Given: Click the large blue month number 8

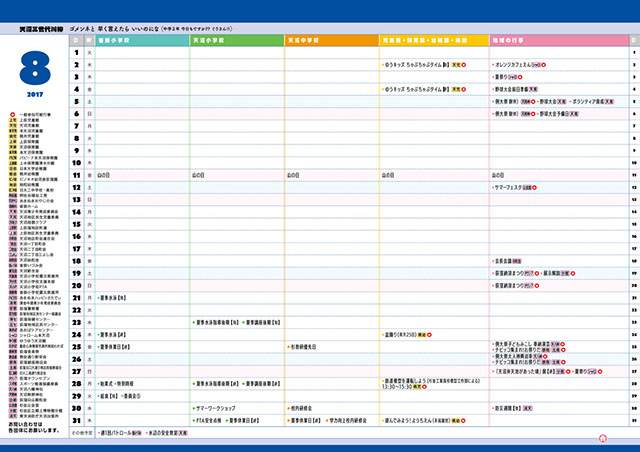Looking at the screenshot, I should (35, 68).
